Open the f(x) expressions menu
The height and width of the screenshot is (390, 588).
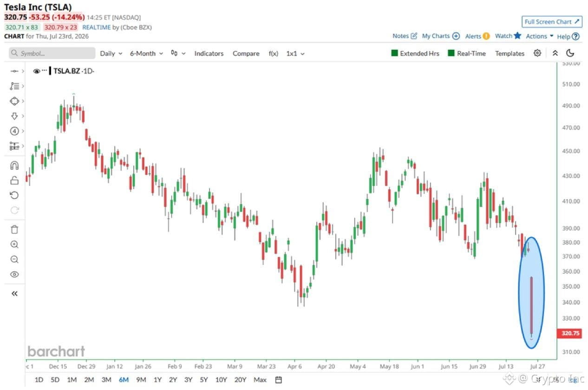click(x=274, y=53)
